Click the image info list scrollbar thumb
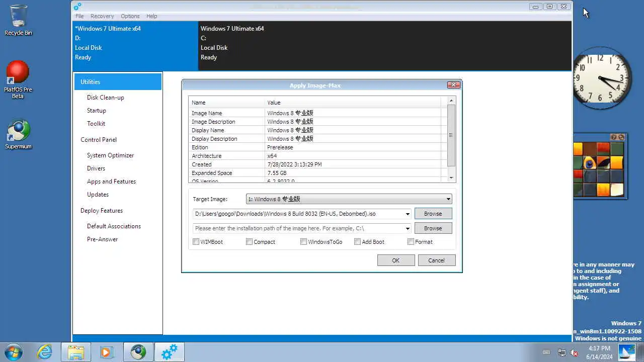The image size is (644, 362). click(x=451, y=135)
